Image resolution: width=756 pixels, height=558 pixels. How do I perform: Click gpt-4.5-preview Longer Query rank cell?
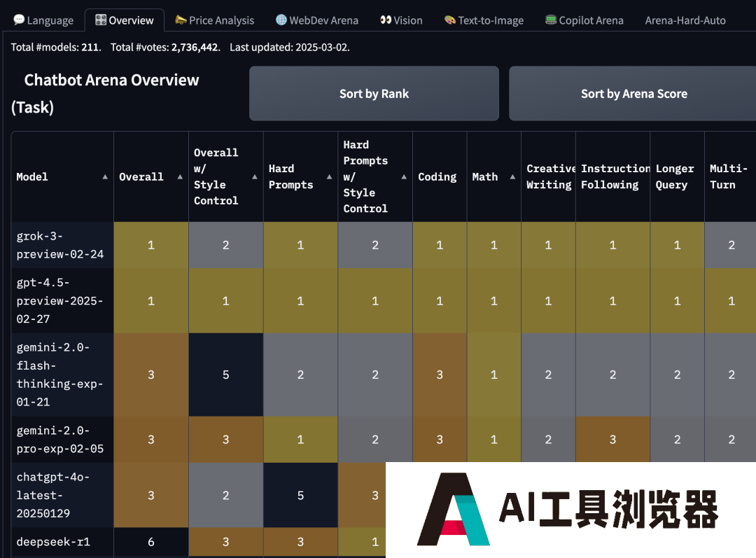point(678,300)
